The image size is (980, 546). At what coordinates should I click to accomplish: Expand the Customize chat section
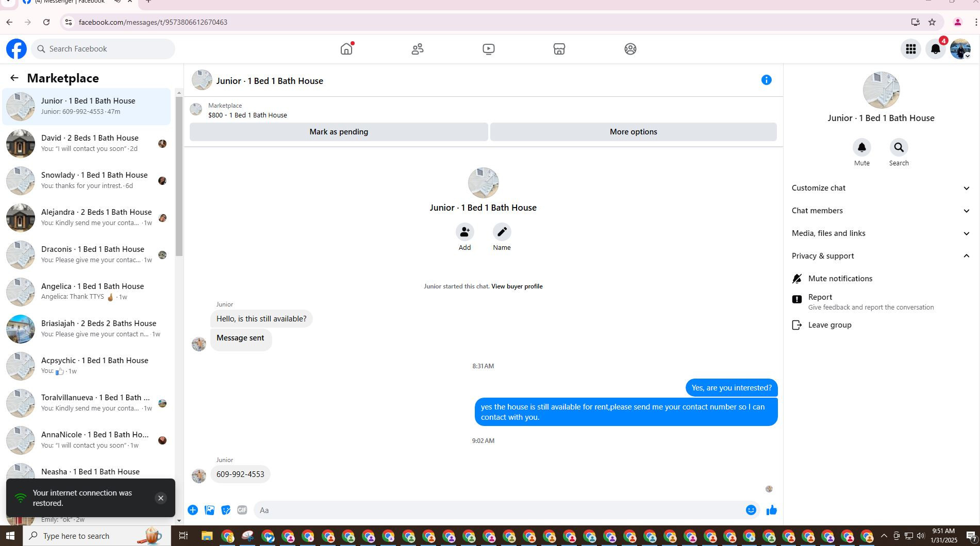(x=882, y=188)
